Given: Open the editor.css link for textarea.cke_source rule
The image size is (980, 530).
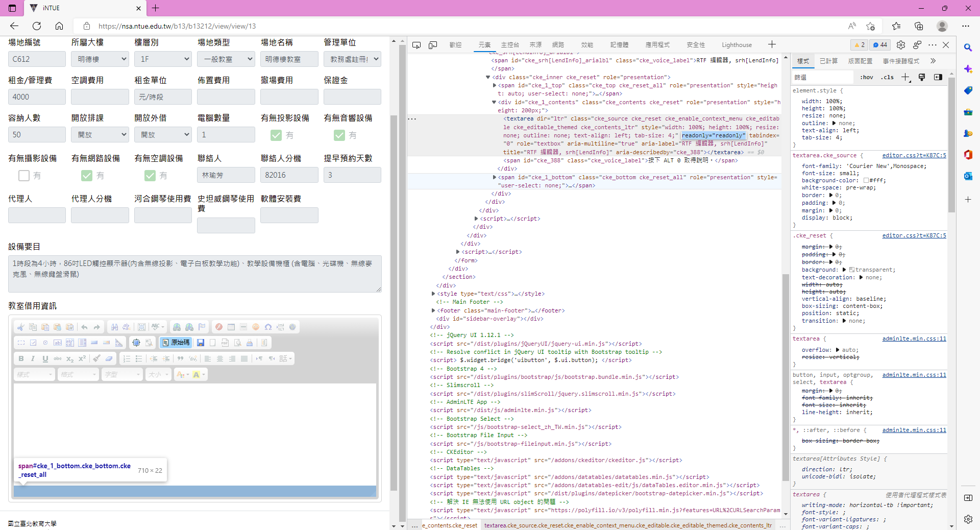Looking at the screenshot, I should [914, 156].
